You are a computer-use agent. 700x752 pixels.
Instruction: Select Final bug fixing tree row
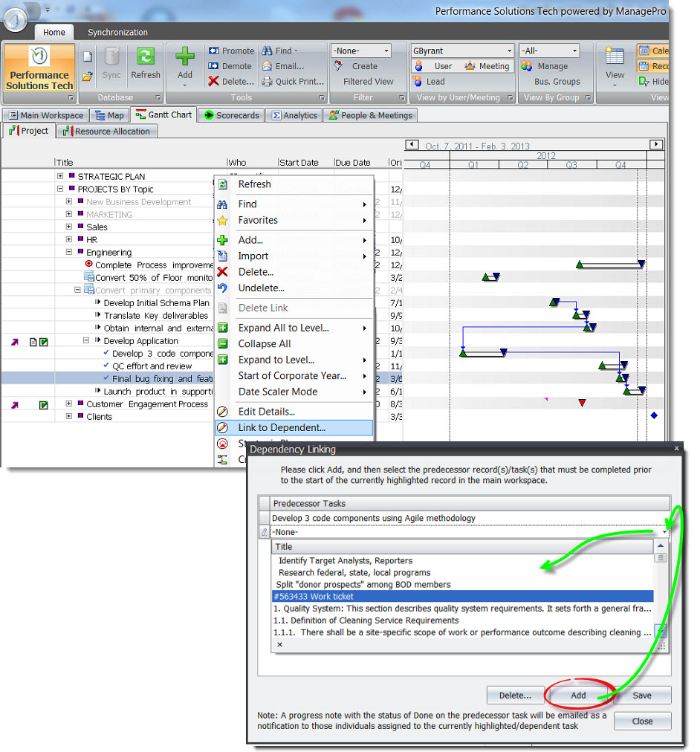(x=108, y=378)
